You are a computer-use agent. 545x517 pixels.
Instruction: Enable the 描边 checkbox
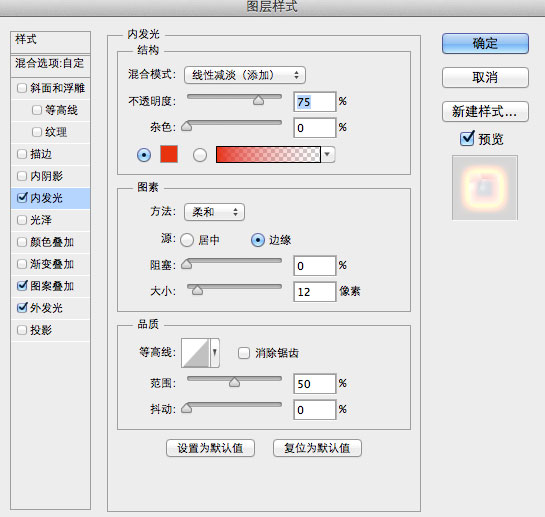click(22, 154)
